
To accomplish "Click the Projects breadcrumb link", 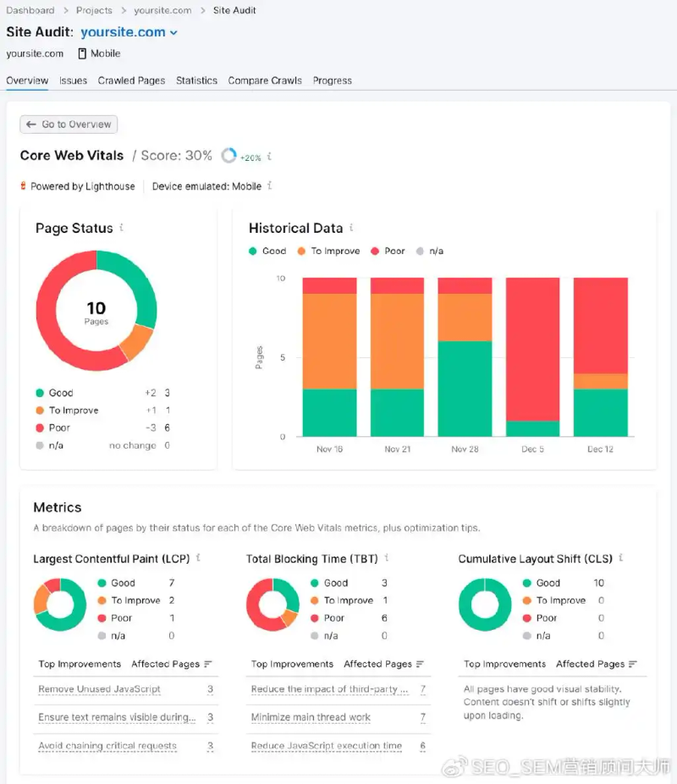I will point(94,10).
